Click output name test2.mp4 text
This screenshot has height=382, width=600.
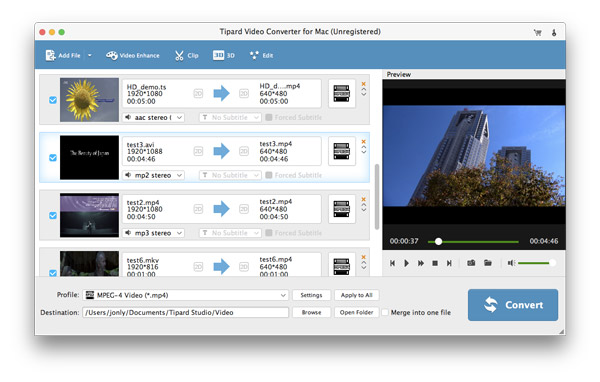pos(276,201)
